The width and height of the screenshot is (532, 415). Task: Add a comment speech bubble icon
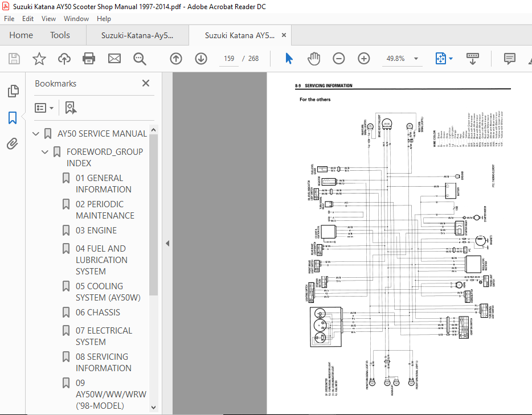(x=509, y=59)
